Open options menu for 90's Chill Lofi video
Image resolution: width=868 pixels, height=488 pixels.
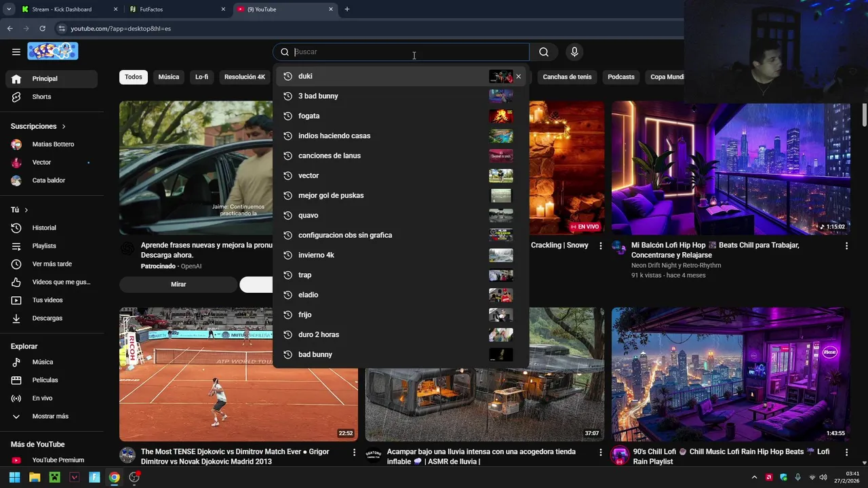pos(846,452)
